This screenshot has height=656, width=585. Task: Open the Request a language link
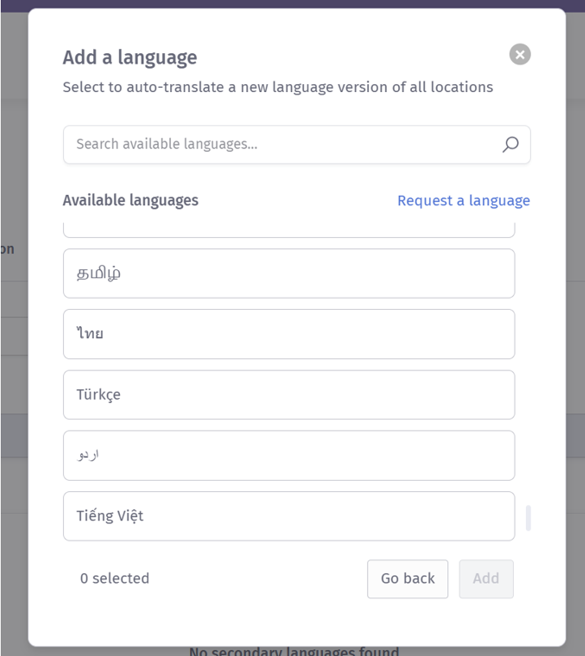463,200
